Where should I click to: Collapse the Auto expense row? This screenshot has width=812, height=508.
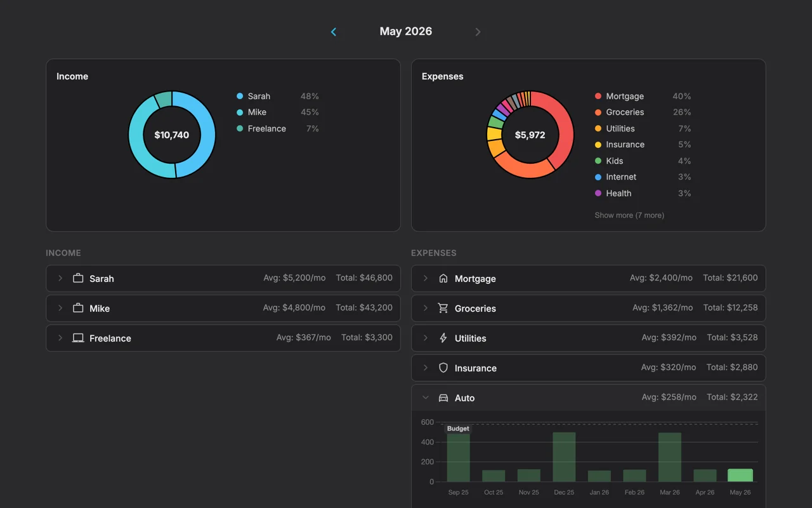coord(426,398)
